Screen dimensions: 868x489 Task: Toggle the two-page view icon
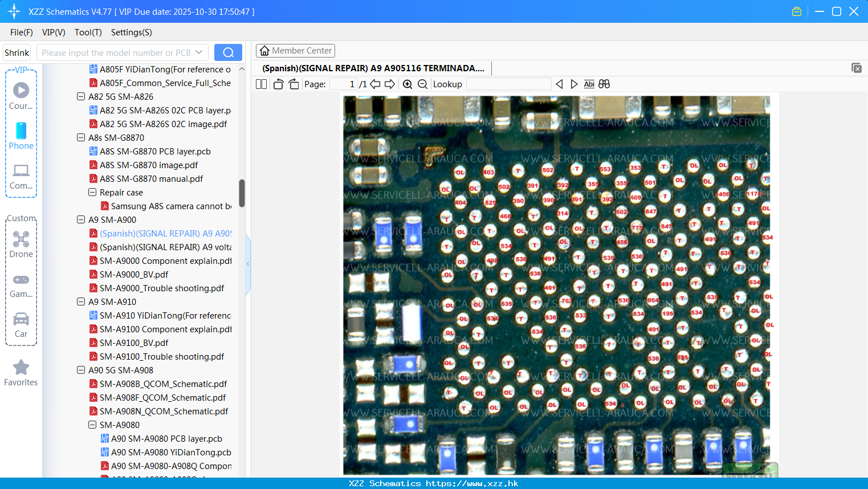(x=262, y=84)
